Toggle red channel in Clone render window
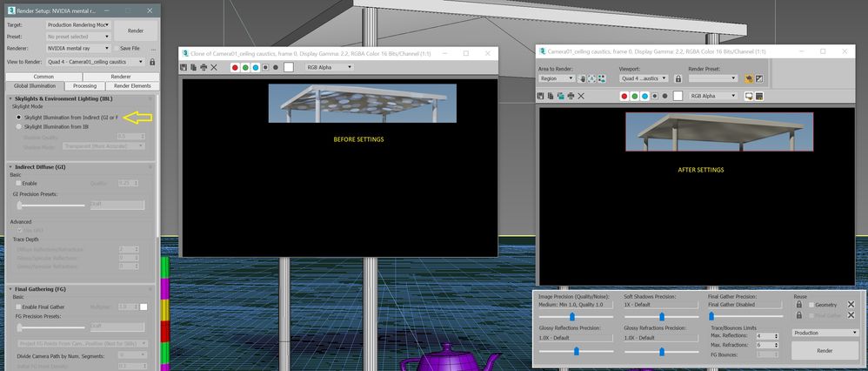 click(x=236, y=67)
